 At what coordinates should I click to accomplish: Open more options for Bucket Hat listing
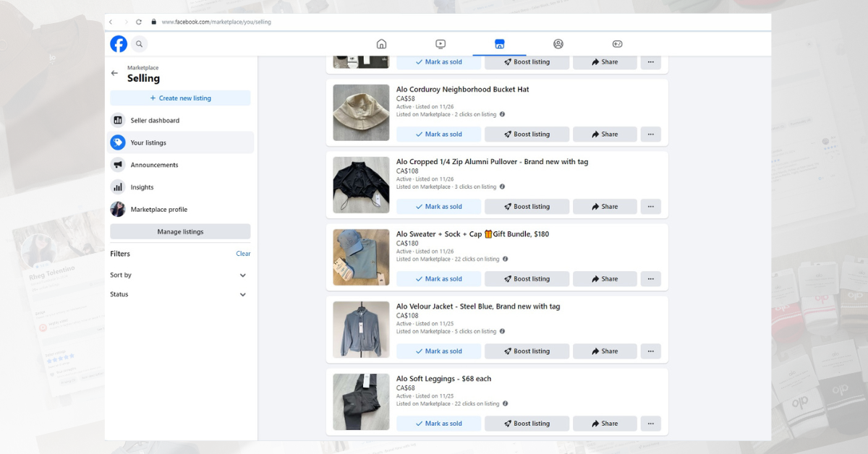(650, 134)
